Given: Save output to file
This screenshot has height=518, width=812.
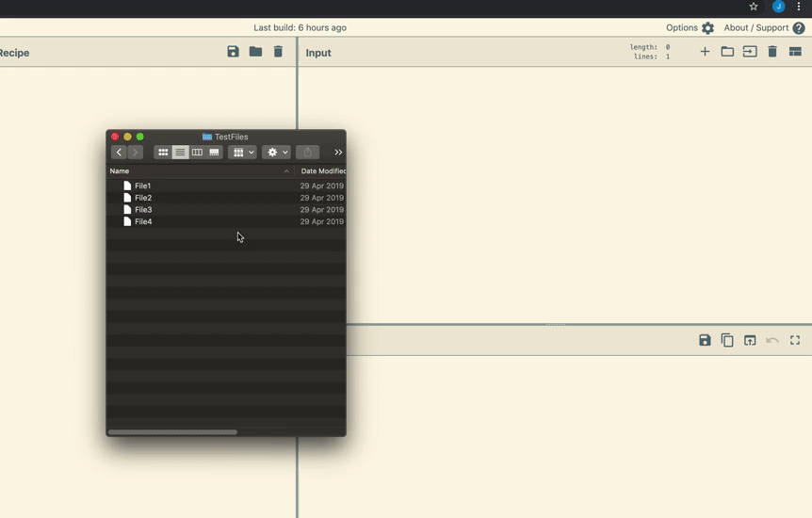Looking at the screenshot, I should [705, 340].
